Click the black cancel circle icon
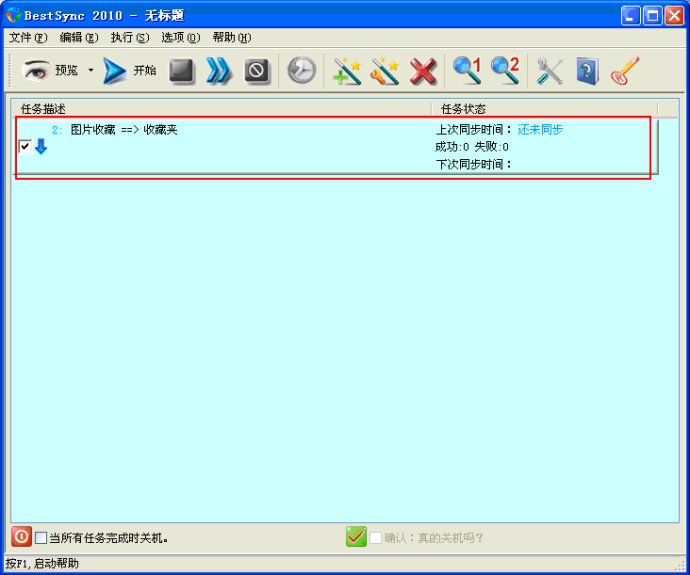690x575 pixels. coord(257,70)
